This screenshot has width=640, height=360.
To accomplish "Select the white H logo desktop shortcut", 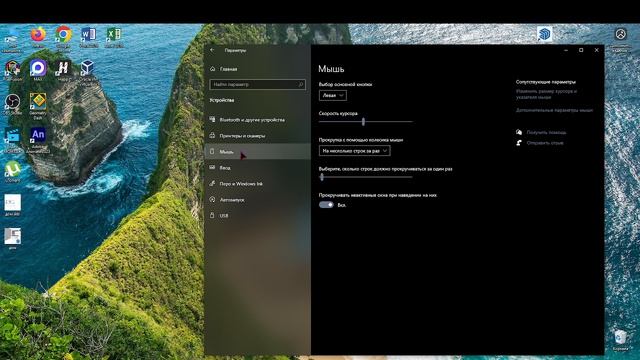I will [x=63, y=69].
